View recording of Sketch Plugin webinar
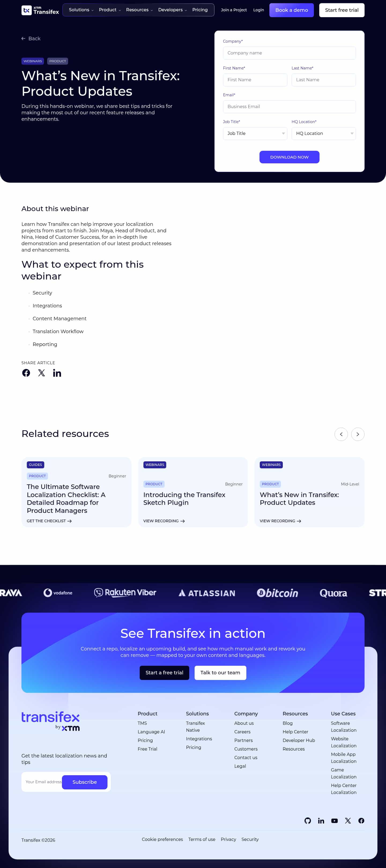This screenshot has height=868, width=386. tap(164, 521)
